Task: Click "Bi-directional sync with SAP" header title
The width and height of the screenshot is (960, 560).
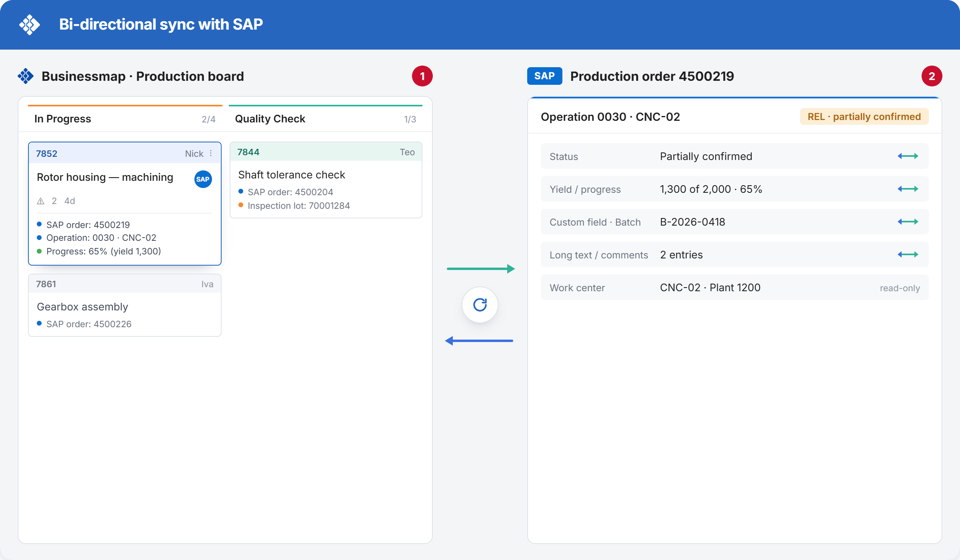Action: [x=161, y=24]
